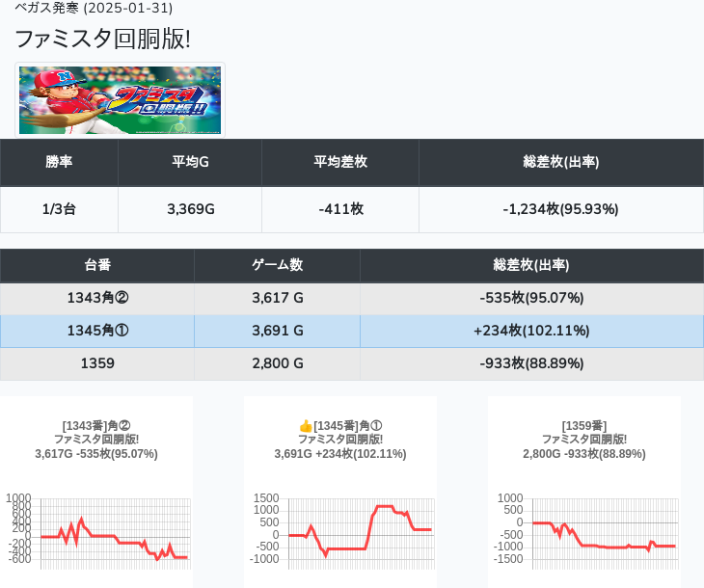Screen dimensions: 704x588
Task: Select the highlighted 1345角① machine row
Action: (x=97, y=332)
